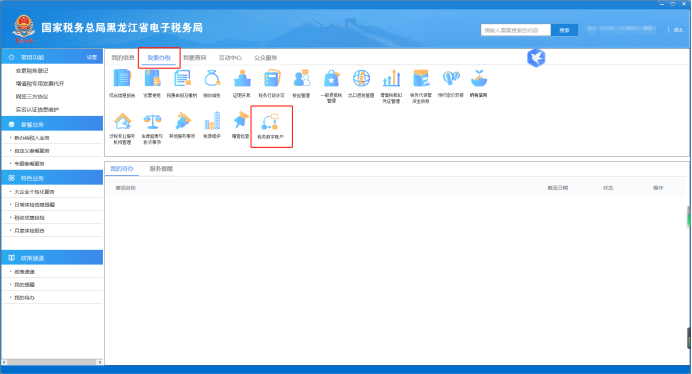Image resolution: width=692 pixels, height=374 pixels.
Task: Click the national tax emblem logo
Action: (23, 28)
